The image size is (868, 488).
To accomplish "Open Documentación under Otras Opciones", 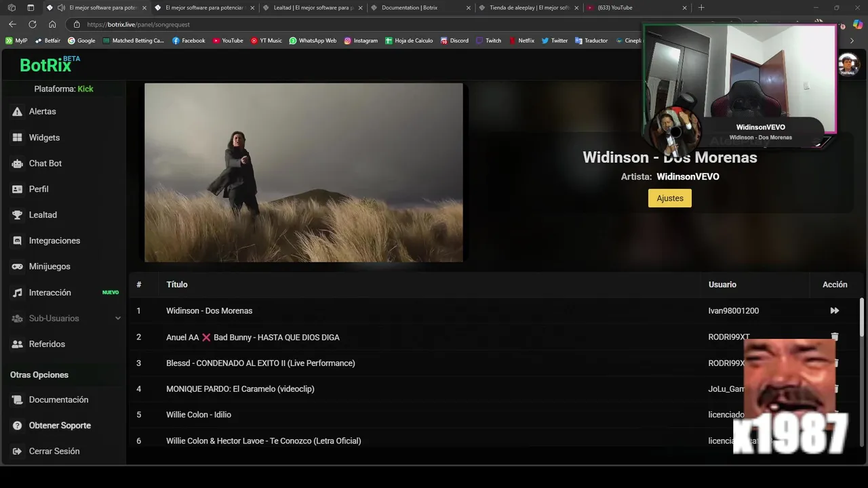I will pos(58,400).
